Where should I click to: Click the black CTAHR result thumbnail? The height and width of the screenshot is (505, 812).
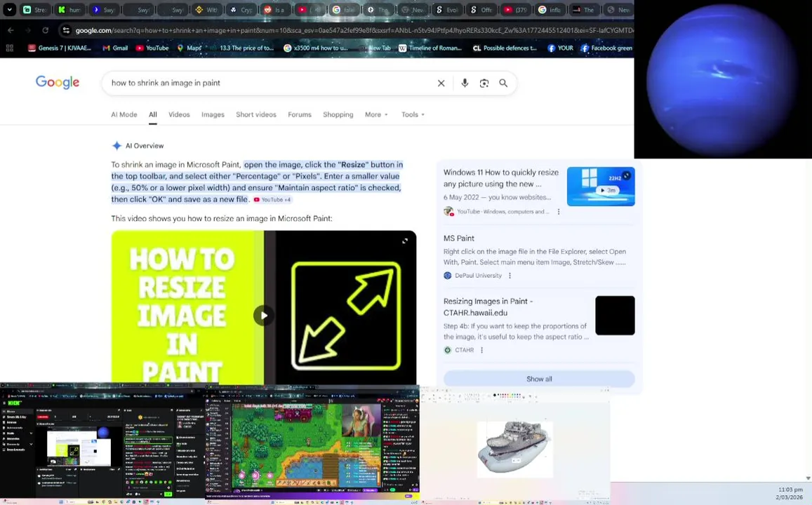[x=615, y=316]
